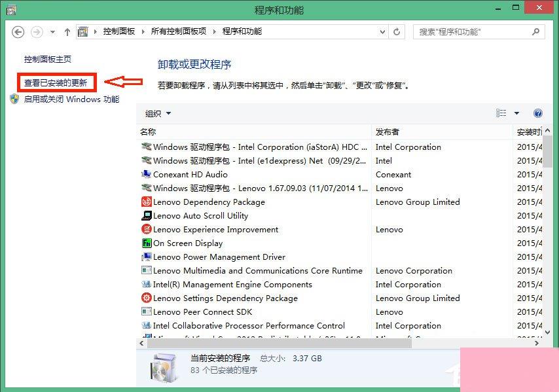Image resolution: width=559 pixels, height=392 pixels.
Task: Open 控制面板主页 link
Action: pyautogui.click(x=48, y=59)
